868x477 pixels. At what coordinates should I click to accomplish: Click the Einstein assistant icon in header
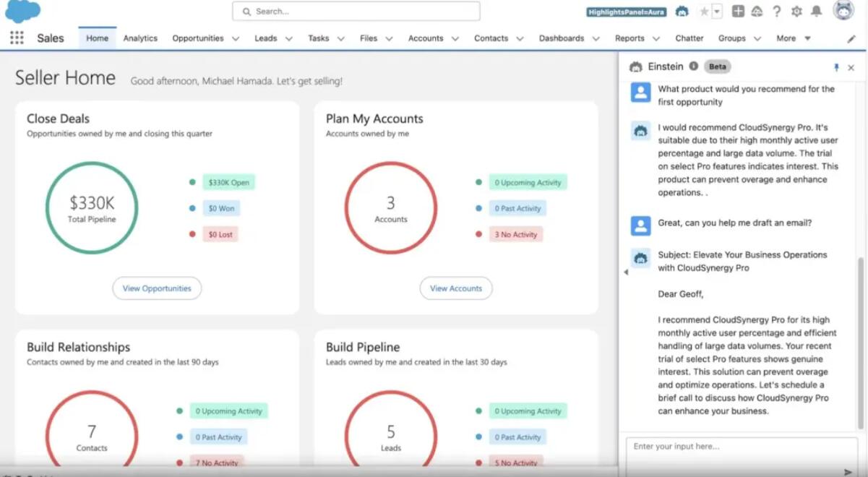[x=682, y=12]
